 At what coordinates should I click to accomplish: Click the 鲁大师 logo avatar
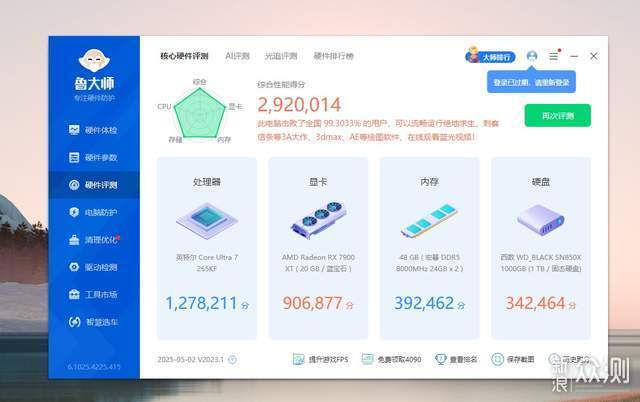click(94, 61)
